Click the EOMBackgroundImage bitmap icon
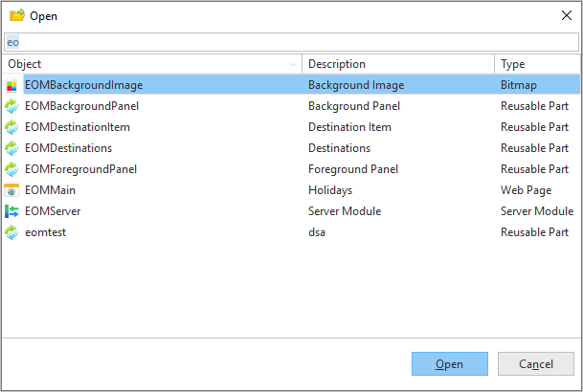This screenshot has width=583, height=392. point(11,85)
